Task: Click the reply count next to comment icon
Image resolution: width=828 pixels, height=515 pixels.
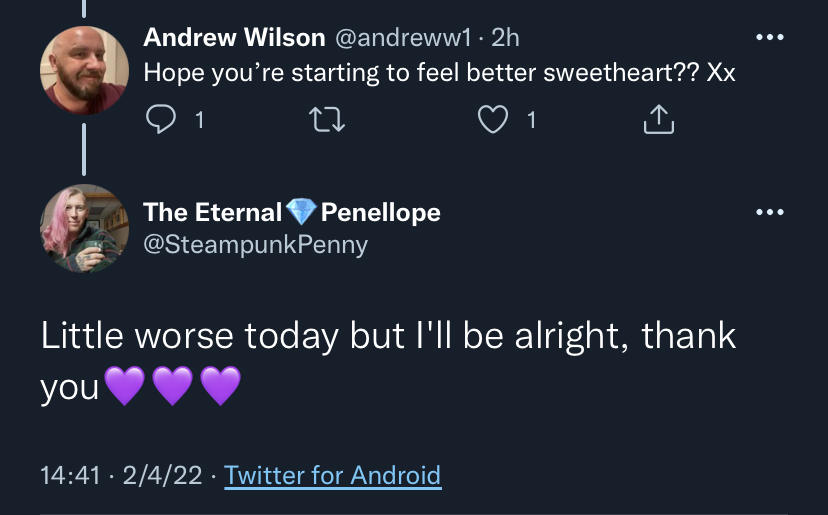Action: pos(200,120)
